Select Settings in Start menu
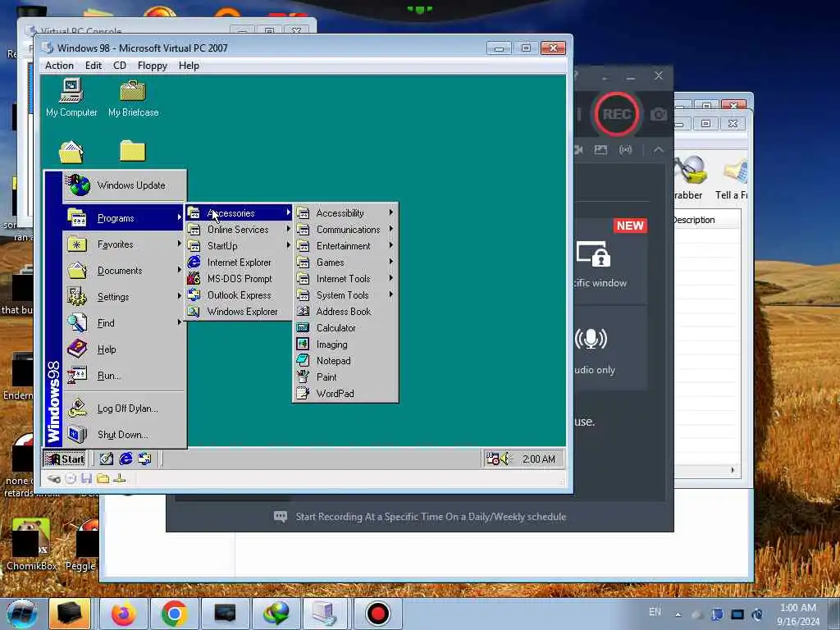Image resolution: width=840 pixels, height=630 pixels. coord(124,297)
